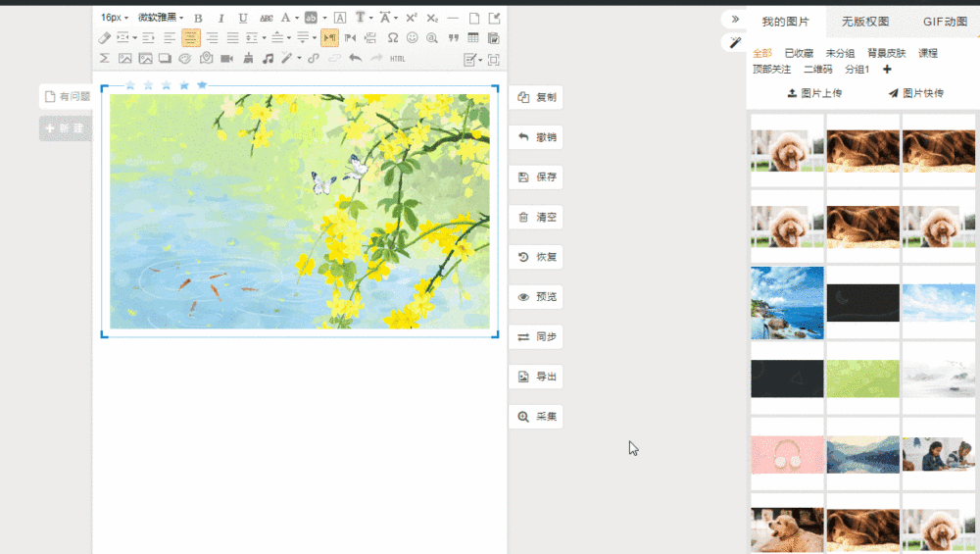Insert an emoji with smiley icon

pos(413,38)
